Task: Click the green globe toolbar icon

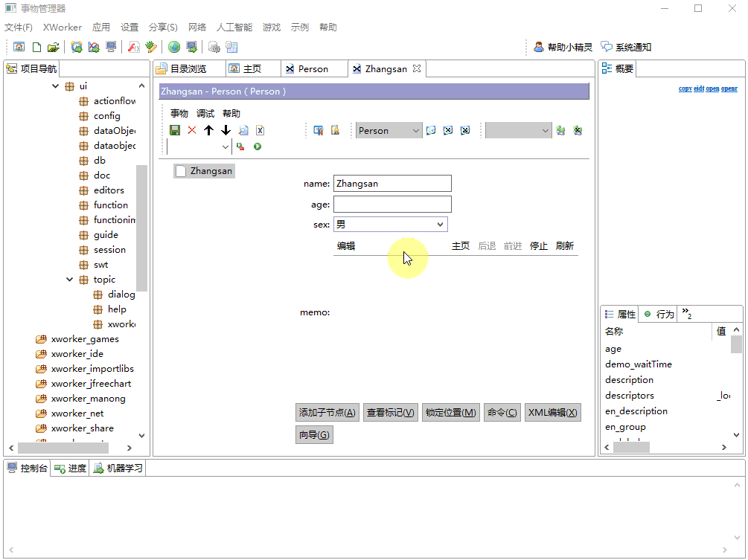Action: [174, 47]
